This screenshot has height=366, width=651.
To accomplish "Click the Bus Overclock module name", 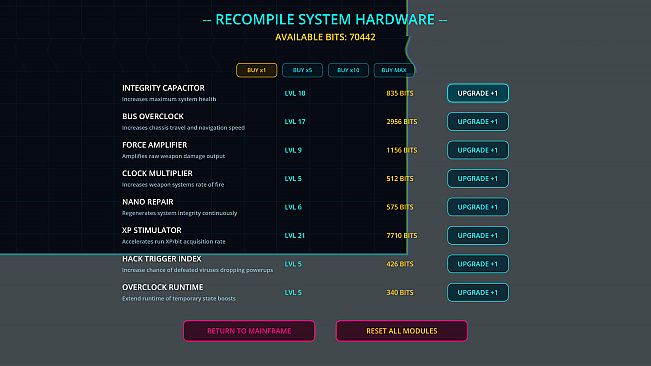I will [x=153, y=116].
